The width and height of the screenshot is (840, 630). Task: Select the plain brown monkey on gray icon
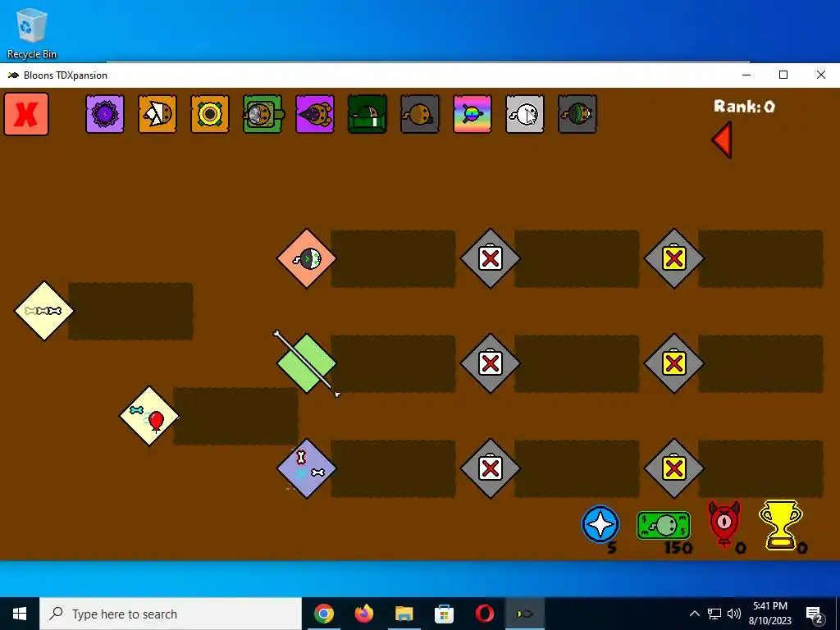coord(420,114)
